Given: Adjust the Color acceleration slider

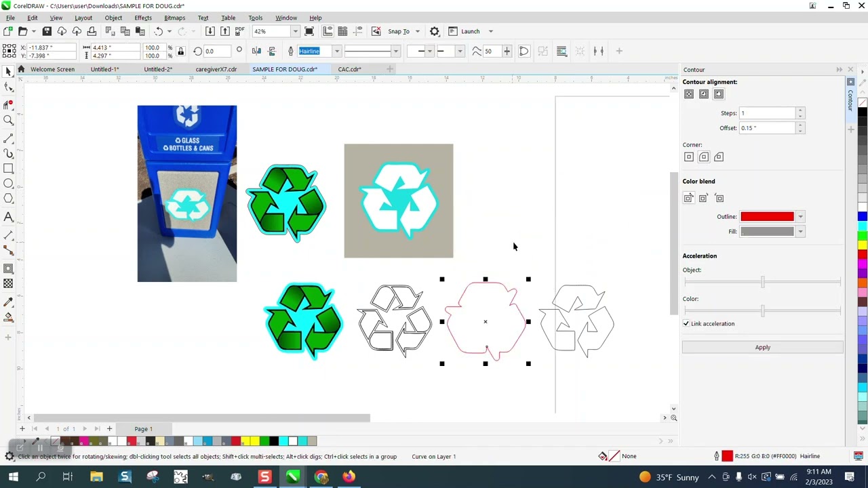Looking at the screenshot, I should point(762,310).
